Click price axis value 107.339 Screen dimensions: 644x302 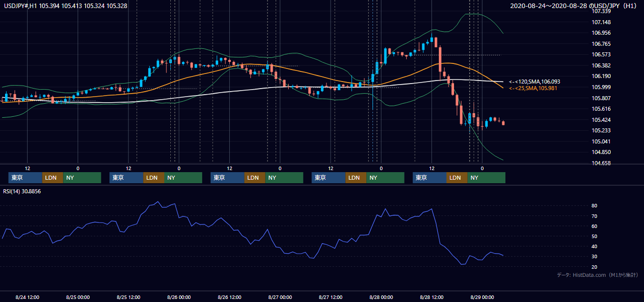(601, 11)
